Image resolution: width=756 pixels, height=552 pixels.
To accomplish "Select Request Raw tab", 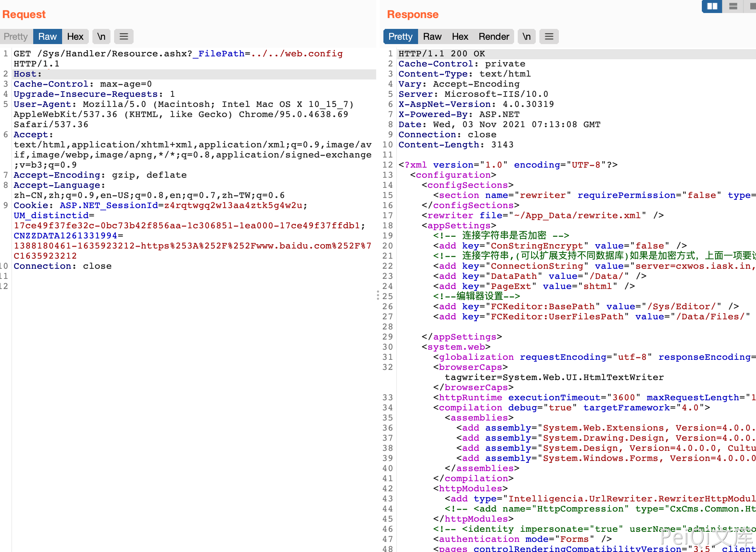I will point(47,36).
